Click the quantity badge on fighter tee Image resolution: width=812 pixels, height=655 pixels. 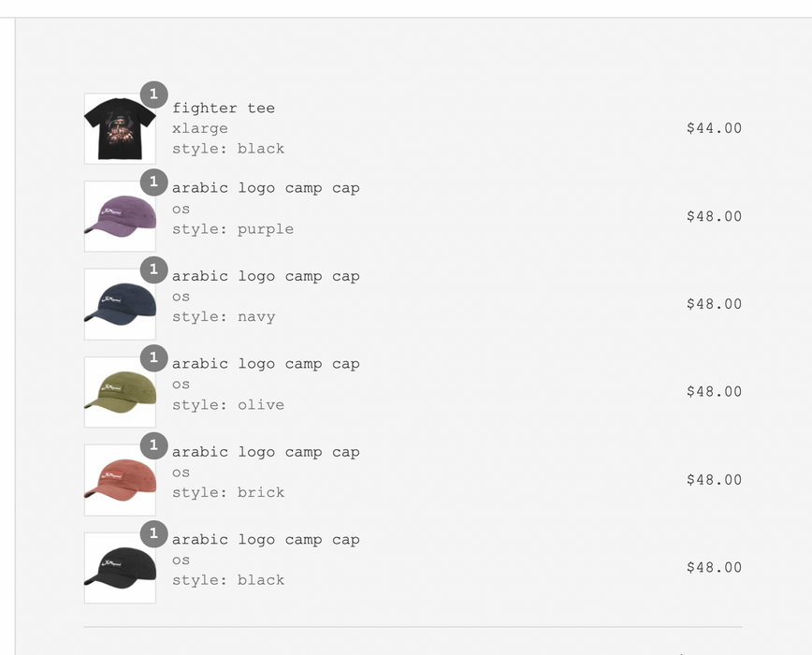(x=153, y=95)
